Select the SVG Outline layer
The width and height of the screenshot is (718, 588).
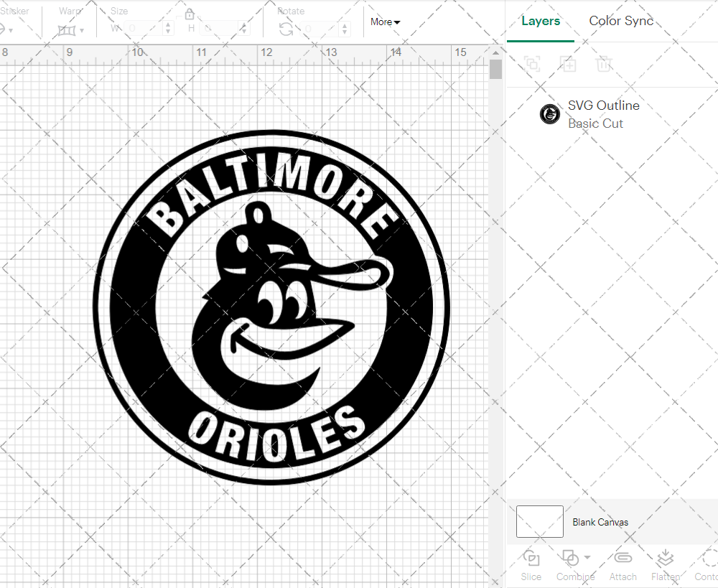point(603,114)
